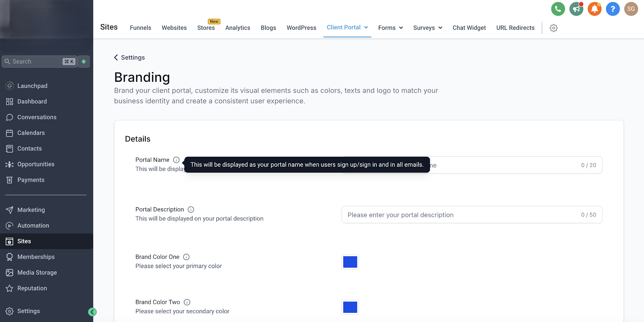Collapse the sidebar with green arrow button

pos(92,312)
